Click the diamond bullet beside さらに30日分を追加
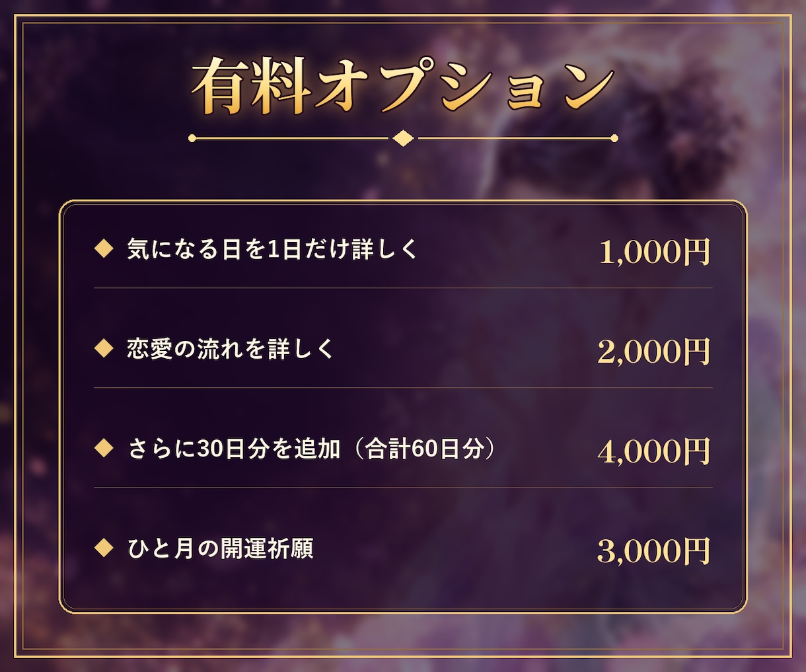 click(x=104, y=449)
